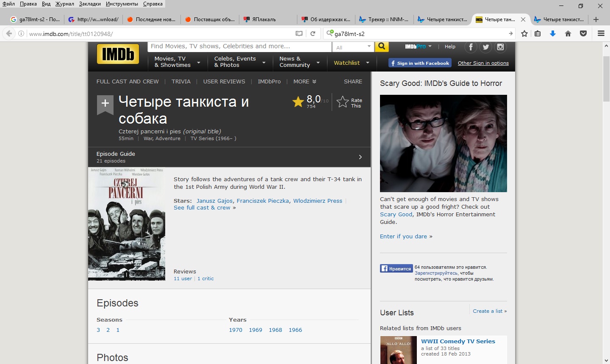Open the Episode Guide chevron
This screenshot has width=610, height=364.
(x=360, y=157)
